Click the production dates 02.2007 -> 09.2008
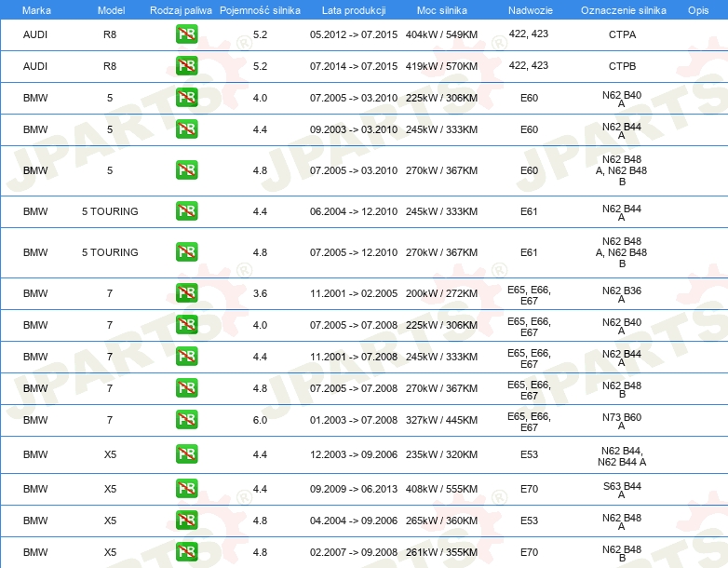Screen dimensions: 728x568 [x=354, y=552]
